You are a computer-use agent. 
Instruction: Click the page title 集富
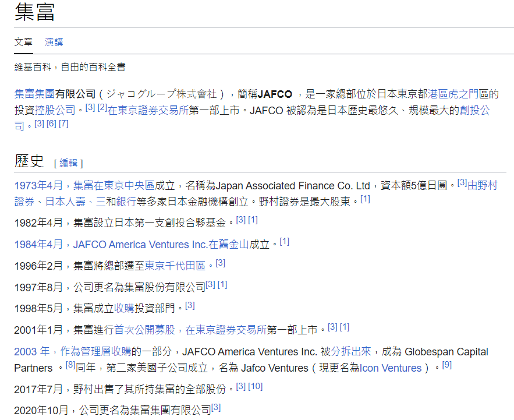coord(34,12)
